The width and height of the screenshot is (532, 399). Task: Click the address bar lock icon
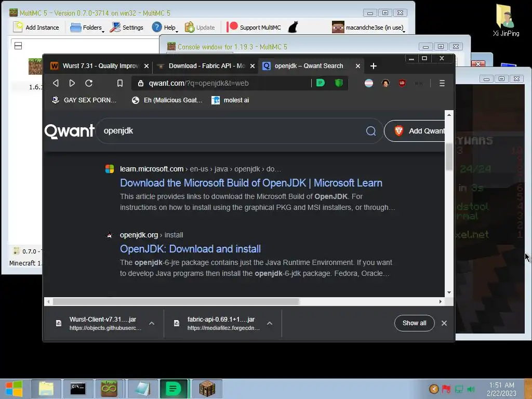(x=140, y=83)
